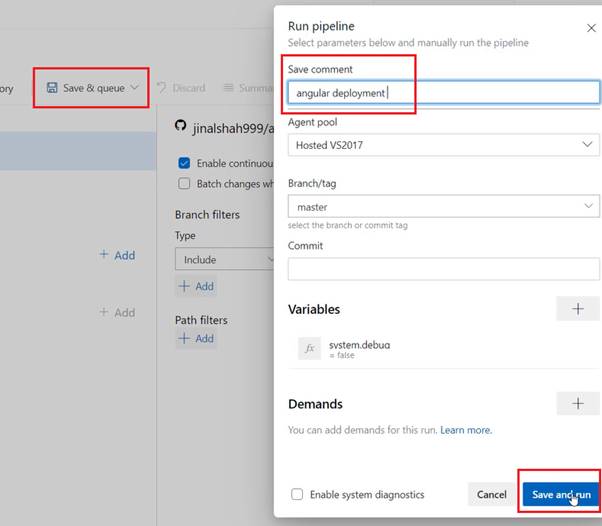The width and height of the screenshot is (602, 526).
Task: Open the Agent pool dropdown Hosted VS2017
Action: 443,145
